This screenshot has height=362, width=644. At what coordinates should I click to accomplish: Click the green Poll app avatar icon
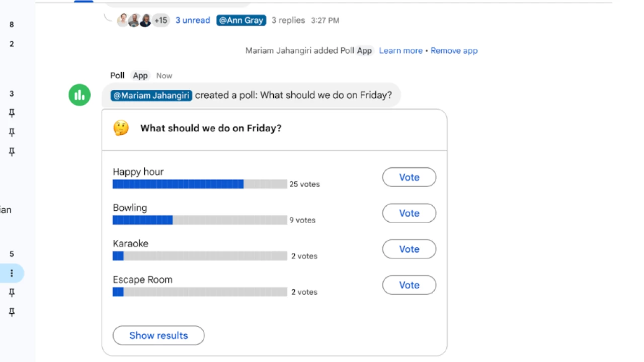[79, 95]
